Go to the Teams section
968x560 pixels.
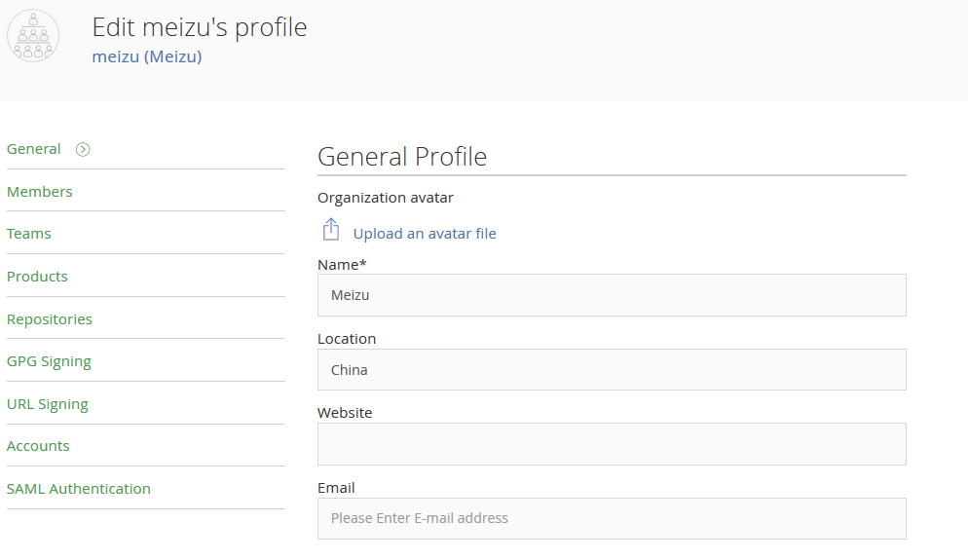(29, 234)
